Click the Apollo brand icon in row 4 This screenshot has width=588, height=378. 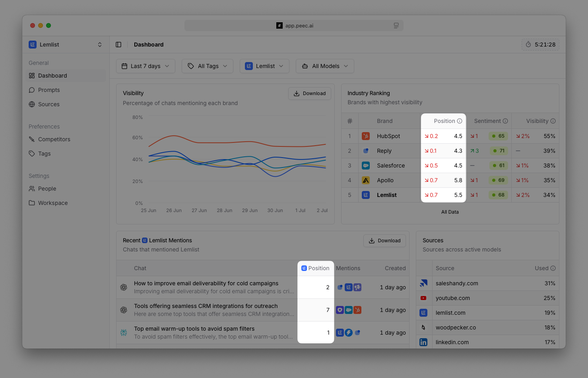365,180
